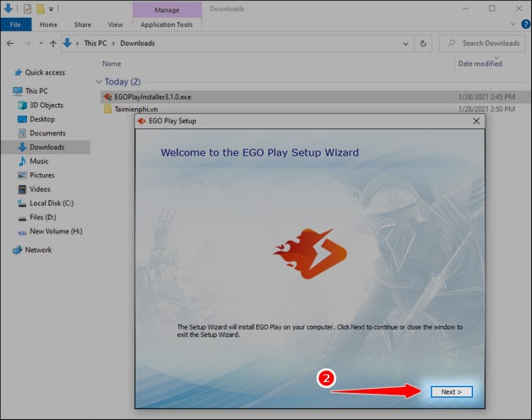Sort files by the Name column

point(111,63)
